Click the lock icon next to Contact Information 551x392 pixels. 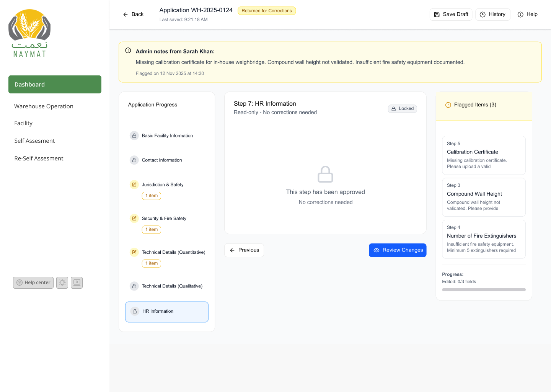coord(134,160)
